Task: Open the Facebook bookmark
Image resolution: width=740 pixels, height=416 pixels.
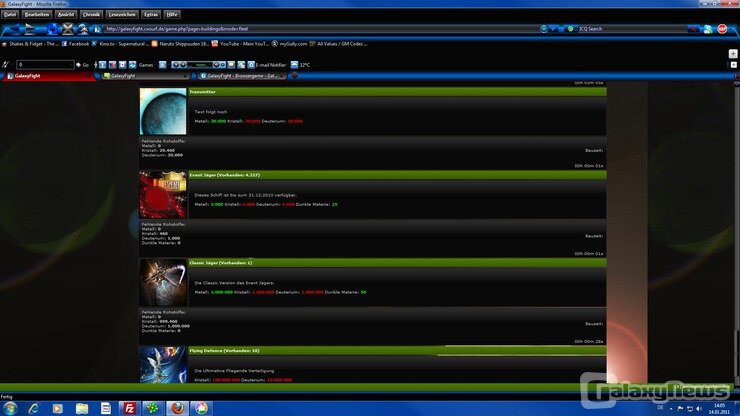Action: click(75, 44)
